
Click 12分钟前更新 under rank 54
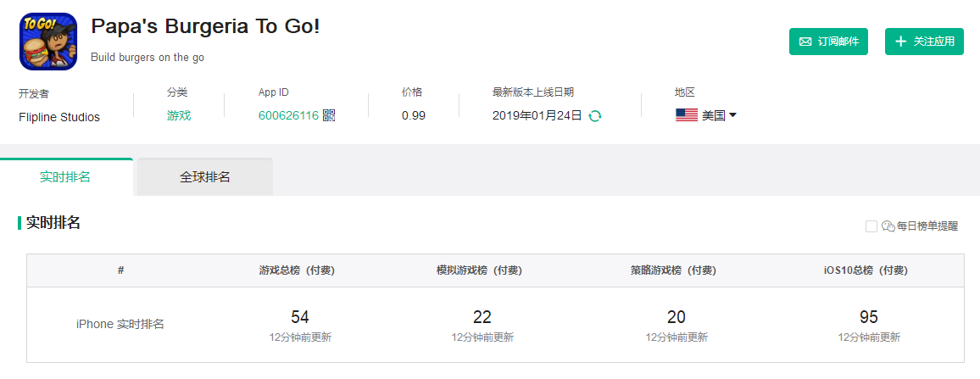(300, 337)
